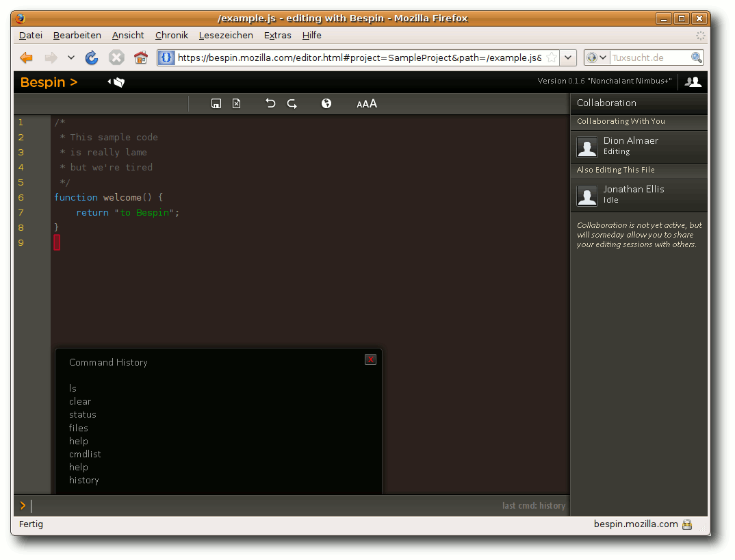Image resolution: width=735 pixels, height=560 pixels.
Task: Minimize the Firefox window
Action: coord(663,18)
